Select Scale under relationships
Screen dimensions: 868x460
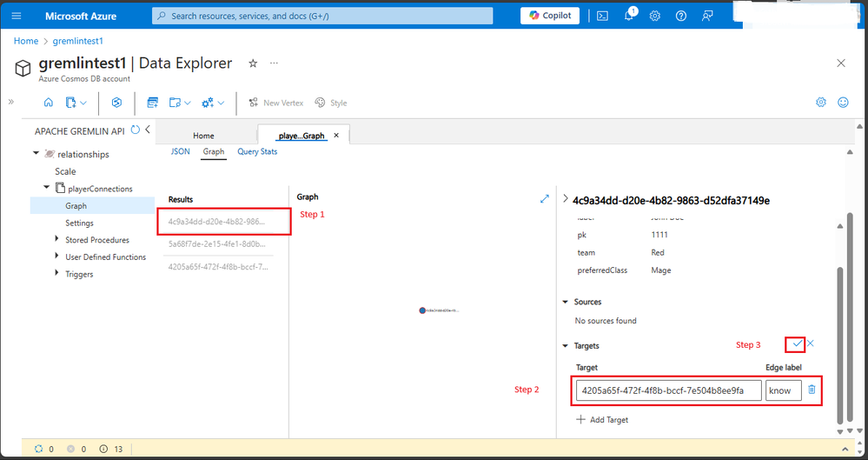pyautogui.click(x=65, y=171)
